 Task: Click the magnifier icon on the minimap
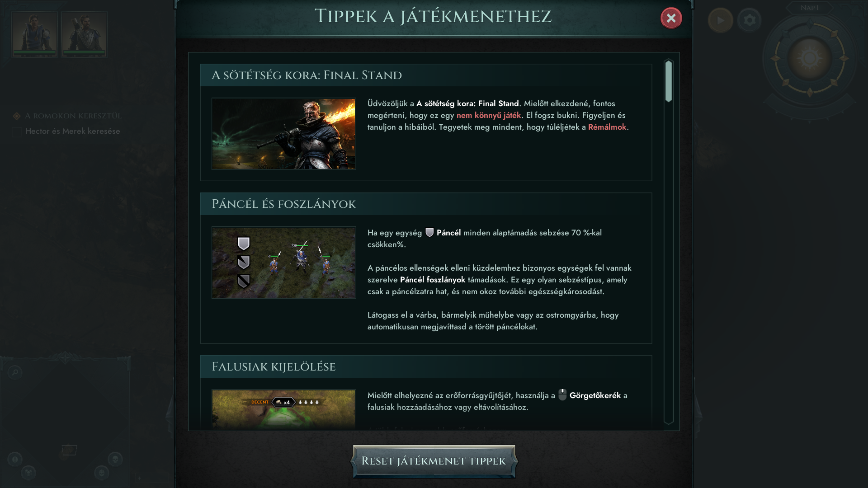(15, 372)
